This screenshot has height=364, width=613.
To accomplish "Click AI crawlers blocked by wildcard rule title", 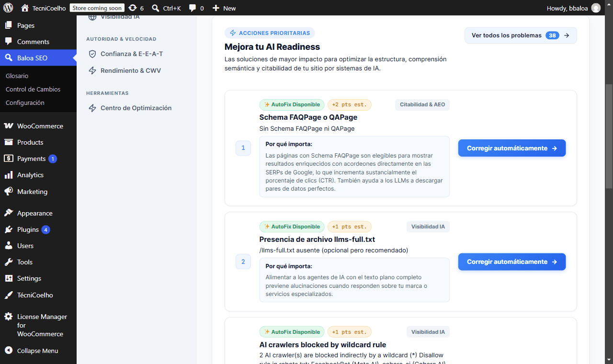I will [323, 344].
